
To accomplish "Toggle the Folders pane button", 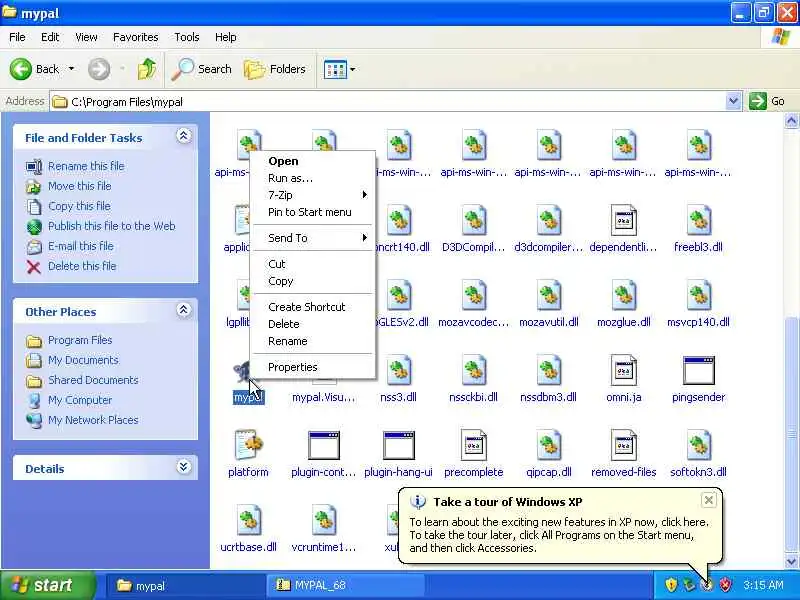I will coord(275,69).
